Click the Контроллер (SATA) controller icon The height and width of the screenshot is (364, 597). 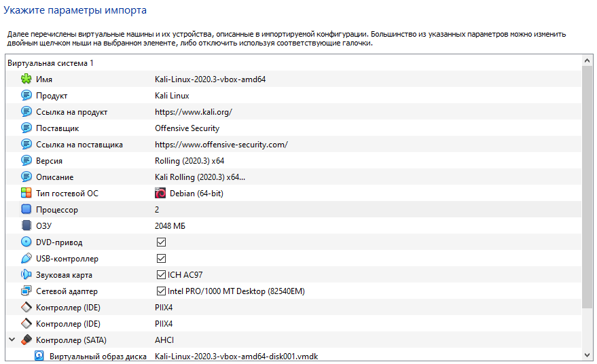pyautogui.click(x=26, y=340)
